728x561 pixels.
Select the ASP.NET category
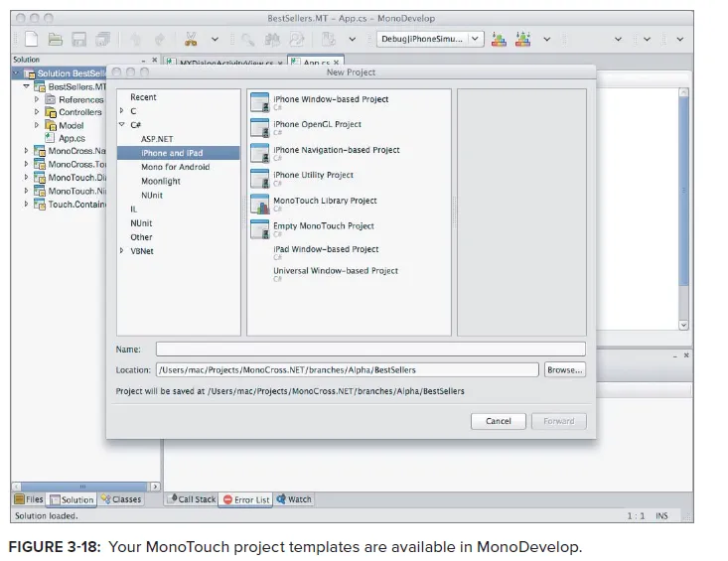pos(157,139)
